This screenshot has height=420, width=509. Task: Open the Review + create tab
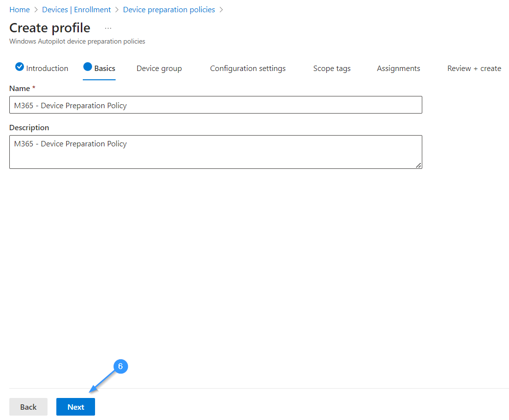point(474,69)
